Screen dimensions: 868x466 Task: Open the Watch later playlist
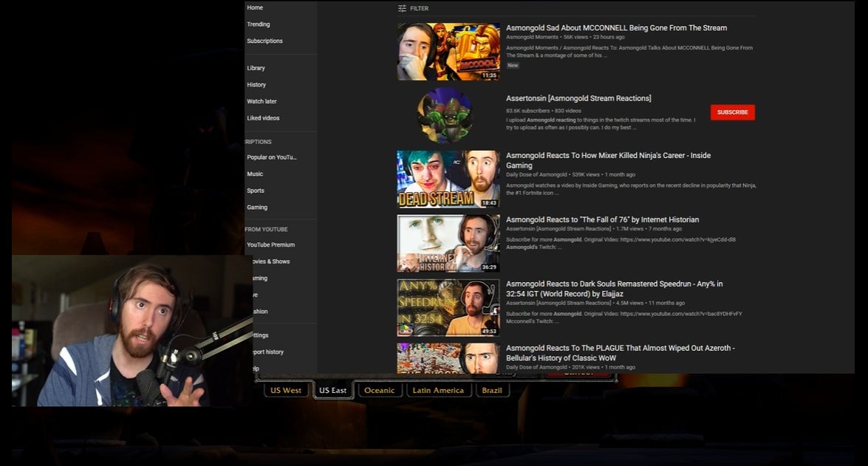(x=262, y=101)
